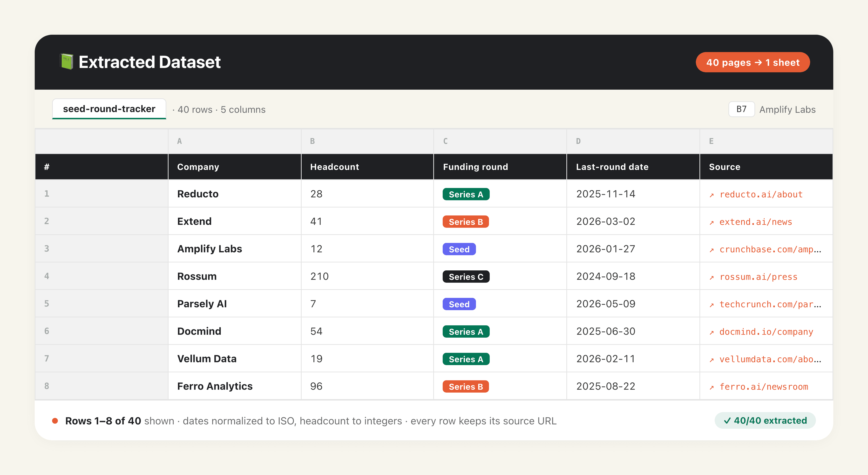Click the B7 cell reference box
This screenshot has width=868, height=475.
[x=741, y=109]
